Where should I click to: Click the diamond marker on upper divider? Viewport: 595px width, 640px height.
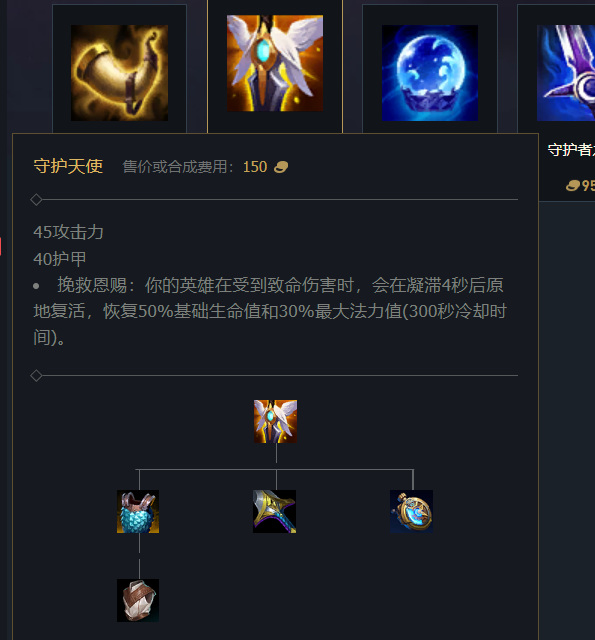pyautogui.click(x=36, y=200)
